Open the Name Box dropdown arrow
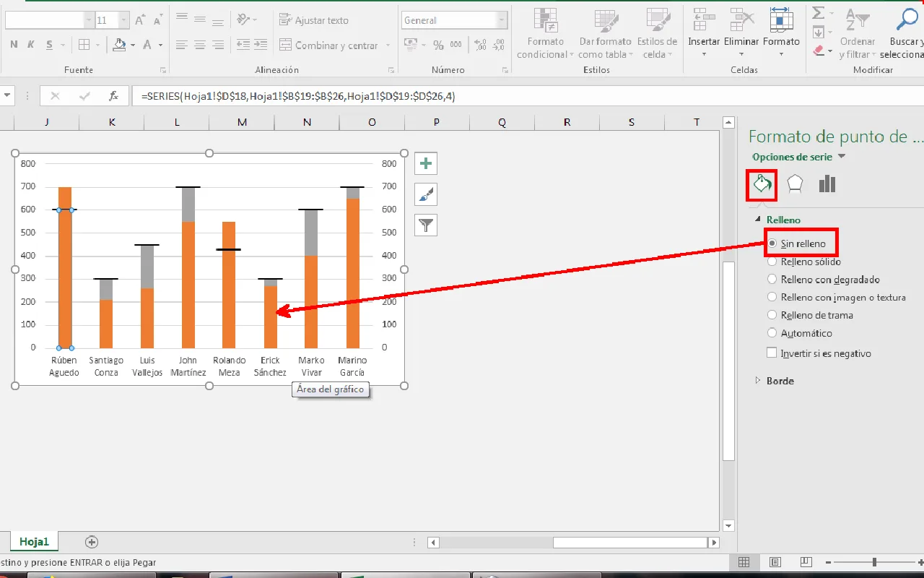The height and width of the screenshot is (578, 924). pyautogui.click(x=9, y=95)
